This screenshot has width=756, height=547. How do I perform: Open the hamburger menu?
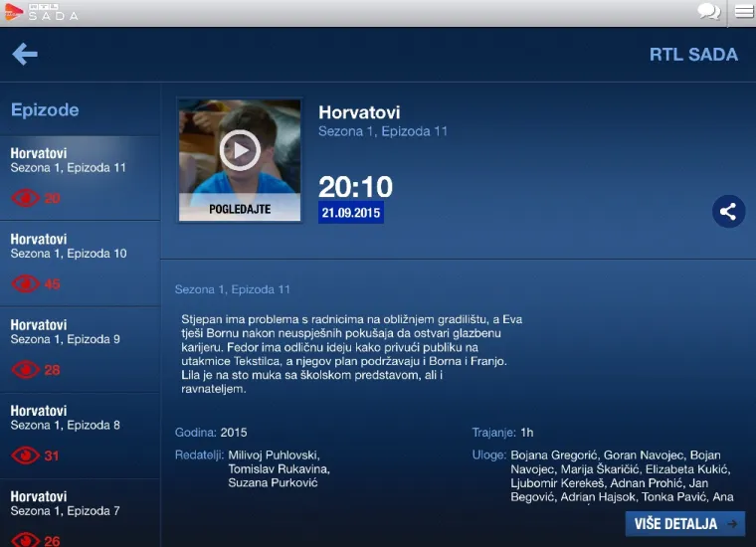[744, 11]
